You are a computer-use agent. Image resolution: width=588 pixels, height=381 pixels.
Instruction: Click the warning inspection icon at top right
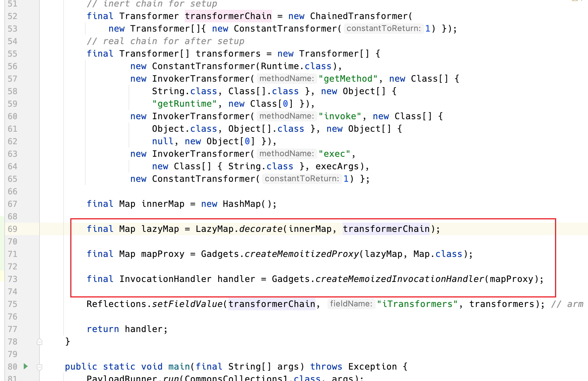pyautogui.click(x=575, y=1)
